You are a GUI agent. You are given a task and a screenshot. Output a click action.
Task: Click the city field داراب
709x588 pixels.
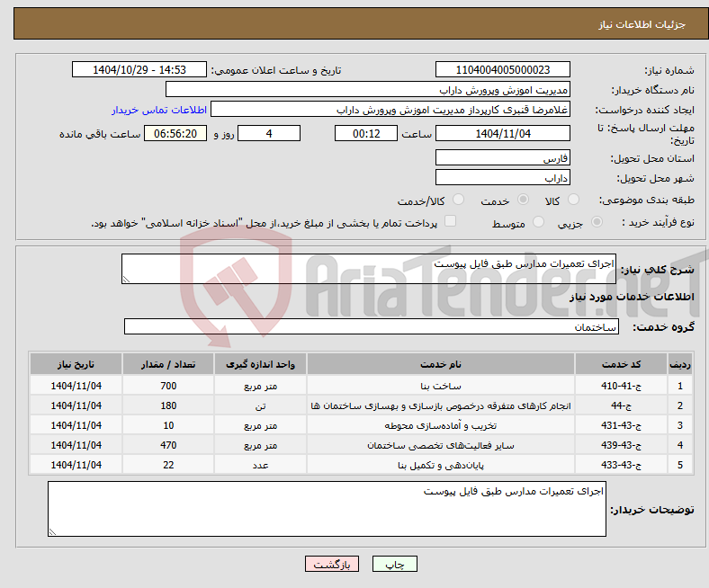(x=503, y=177)
